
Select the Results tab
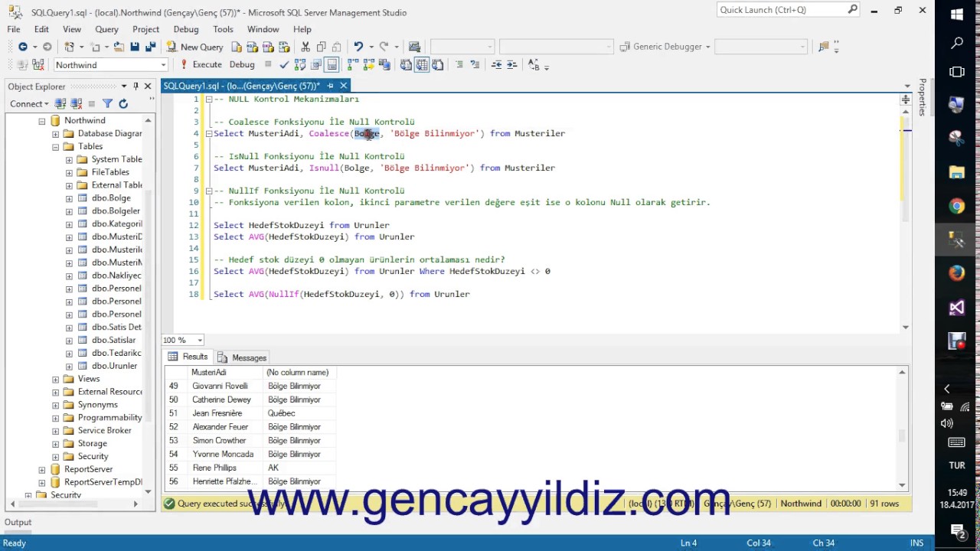(188, 357)
